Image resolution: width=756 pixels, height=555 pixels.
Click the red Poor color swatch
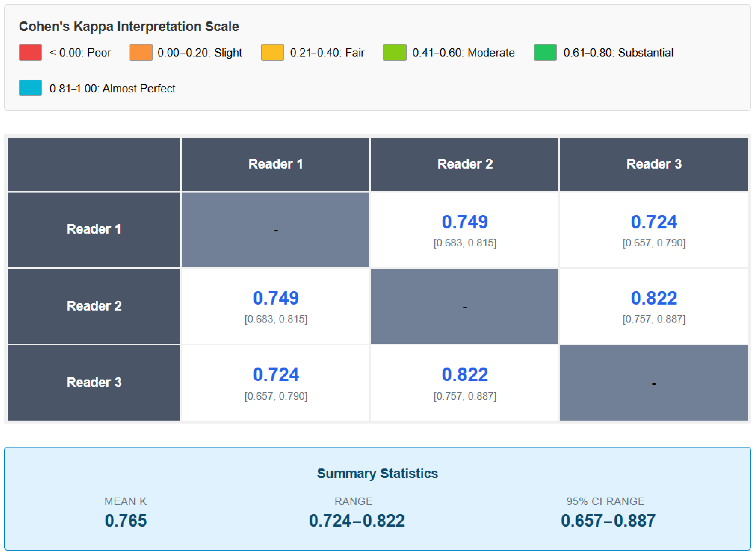tap(30, 52)
